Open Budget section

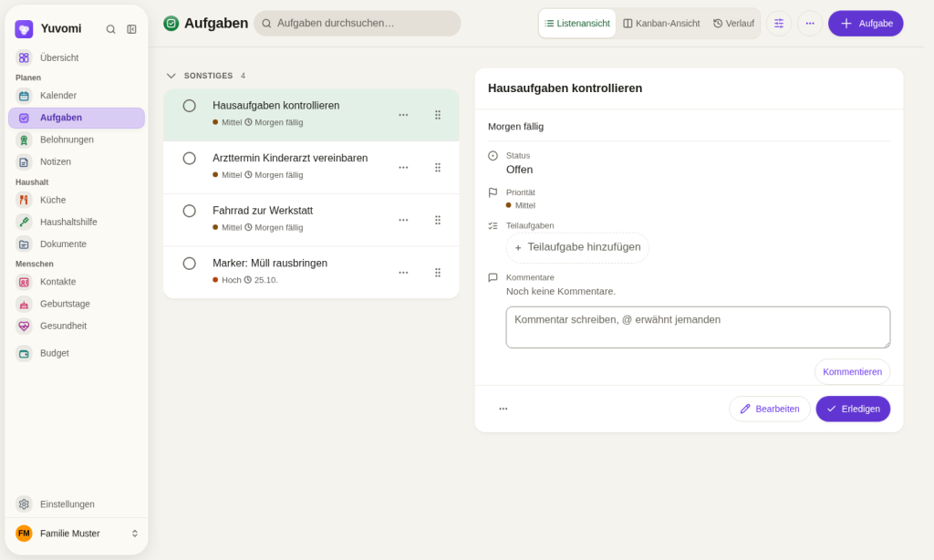(77, 353)
